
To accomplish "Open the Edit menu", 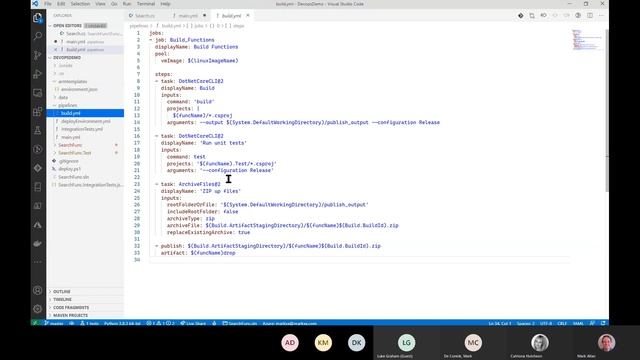I will point(61,4).
